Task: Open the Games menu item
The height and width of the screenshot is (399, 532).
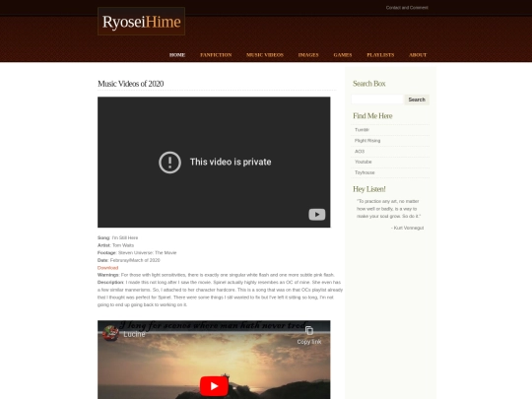Action: [342, 55]
